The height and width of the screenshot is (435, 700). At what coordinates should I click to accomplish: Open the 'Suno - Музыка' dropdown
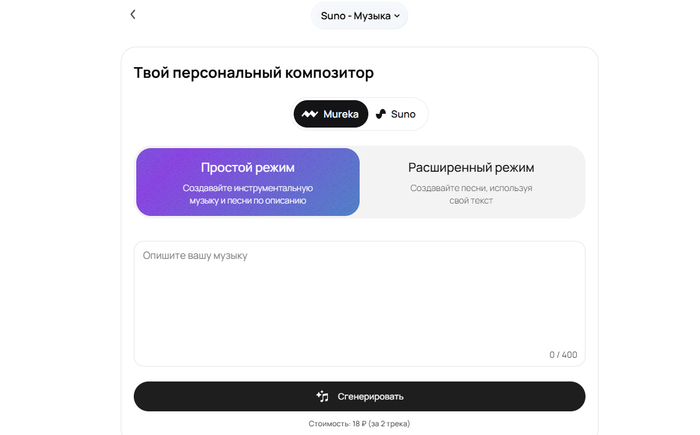click(x=359, y=16)
